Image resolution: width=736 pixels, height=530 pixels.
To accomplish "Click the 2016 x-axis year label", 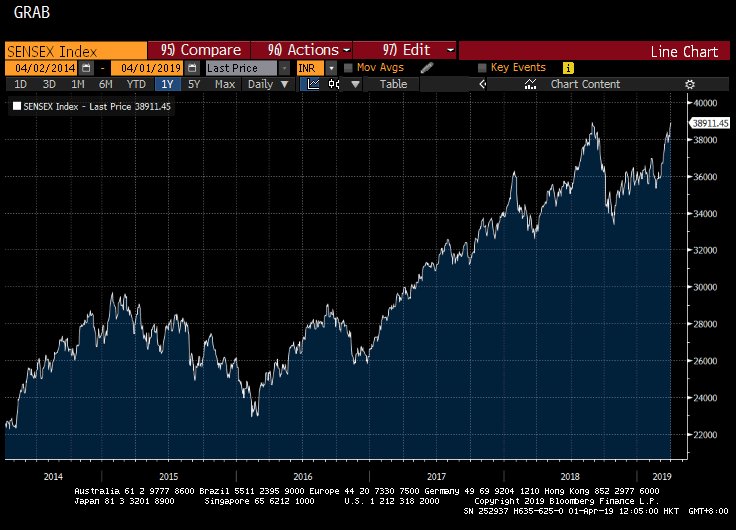I will (x=303, y=476).
